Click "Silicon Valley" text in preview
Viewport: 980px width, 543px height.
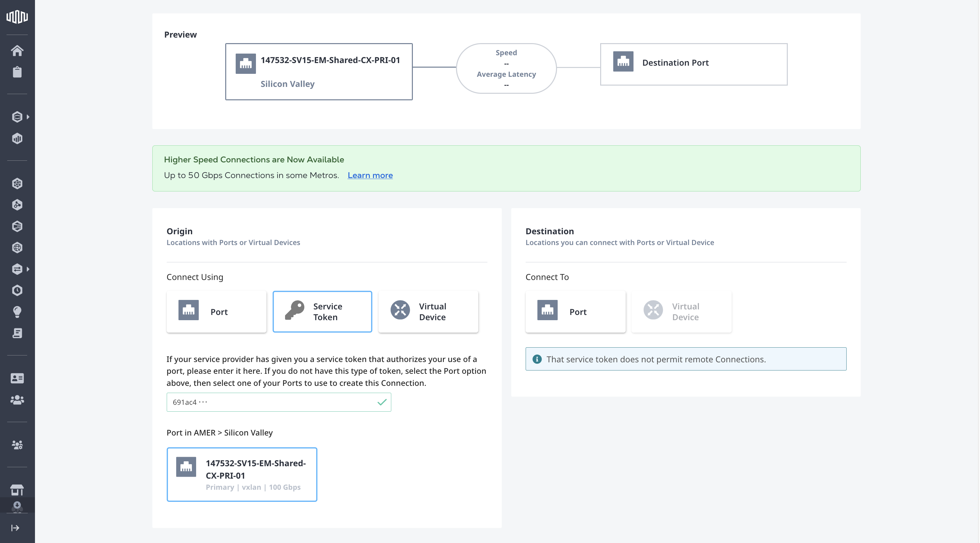tap(288, 84)
